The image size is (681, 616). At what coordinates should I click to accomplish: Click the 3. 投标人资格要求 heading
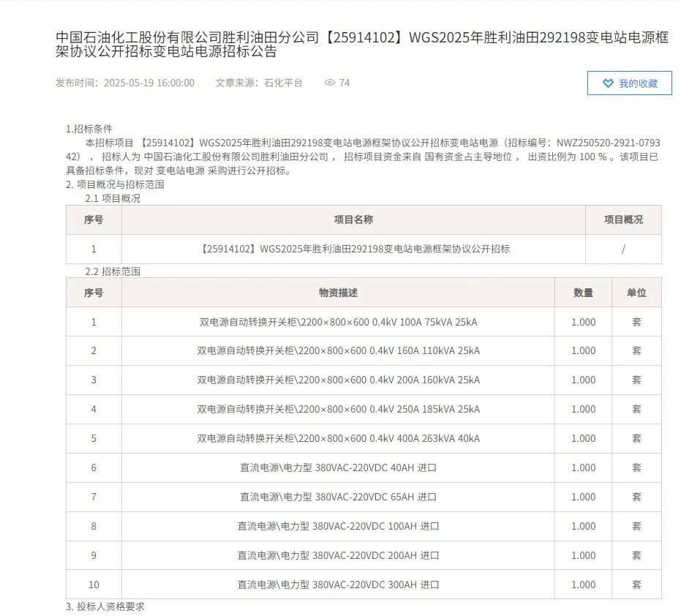tap(105, 606)
